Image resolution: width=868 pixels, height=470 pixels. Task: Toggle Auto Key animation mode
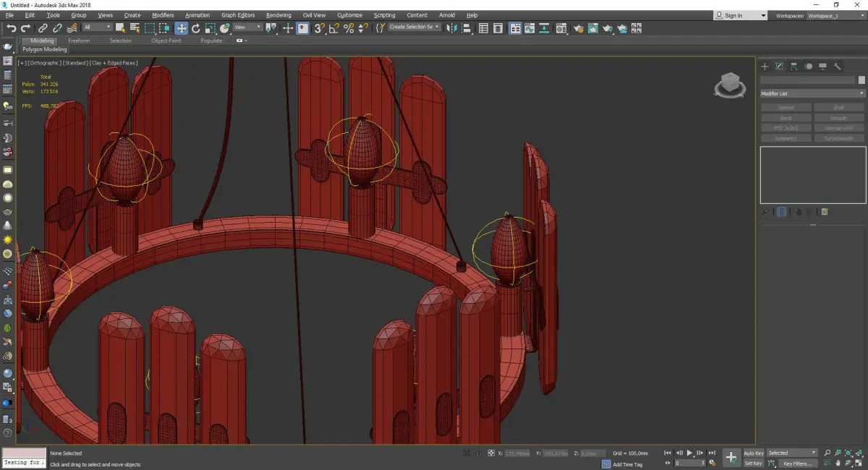click(x=753, y=453)
